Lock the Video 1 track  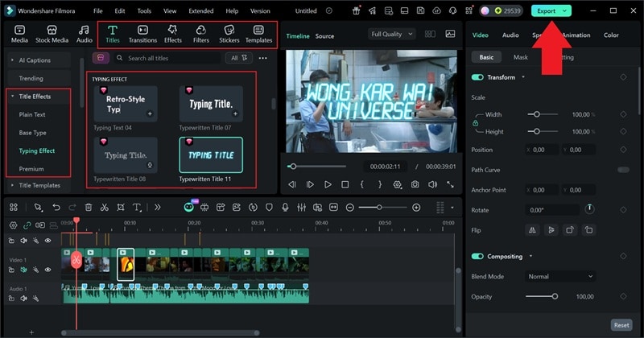(11, 270)
